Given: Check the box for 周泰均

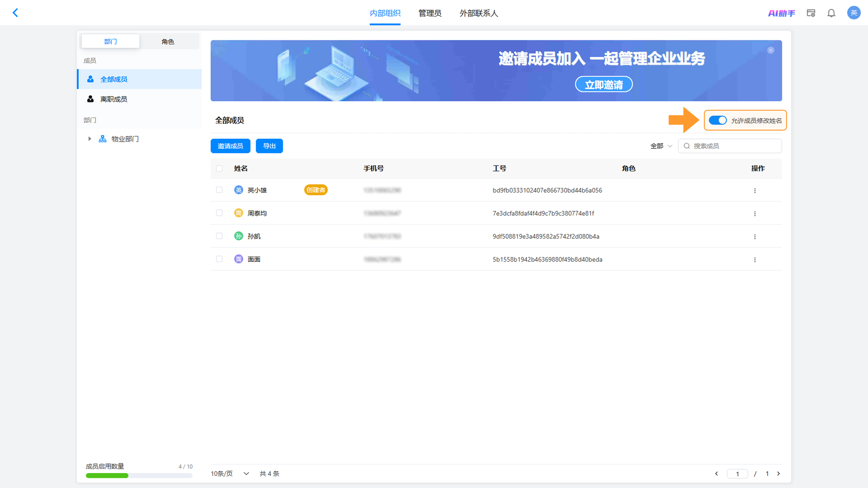Looking at the screenshot, I should tap(219, 213).
